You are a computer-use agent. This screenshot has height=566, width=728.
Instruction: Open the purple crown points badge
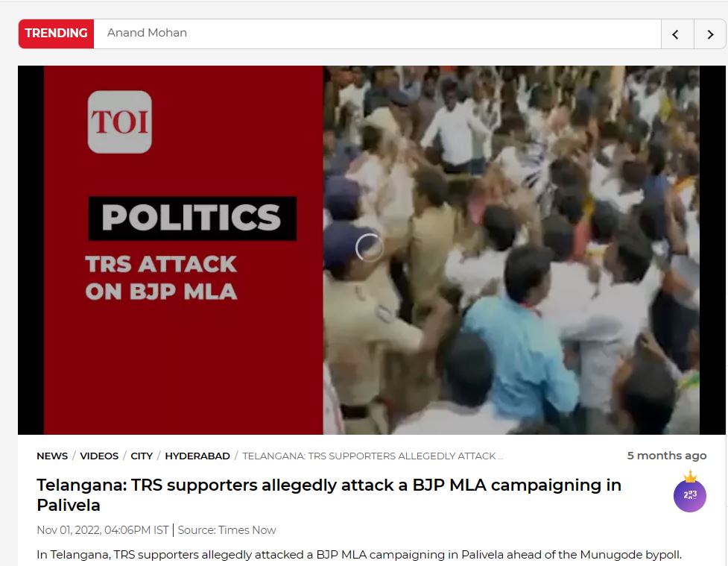tap(690, 492)
